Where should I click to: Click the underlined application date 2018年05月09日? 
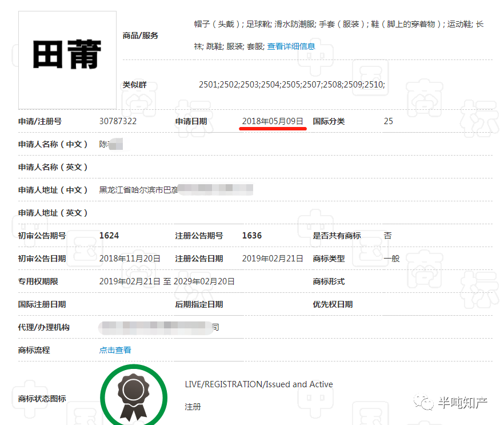[x=273, y=121]
